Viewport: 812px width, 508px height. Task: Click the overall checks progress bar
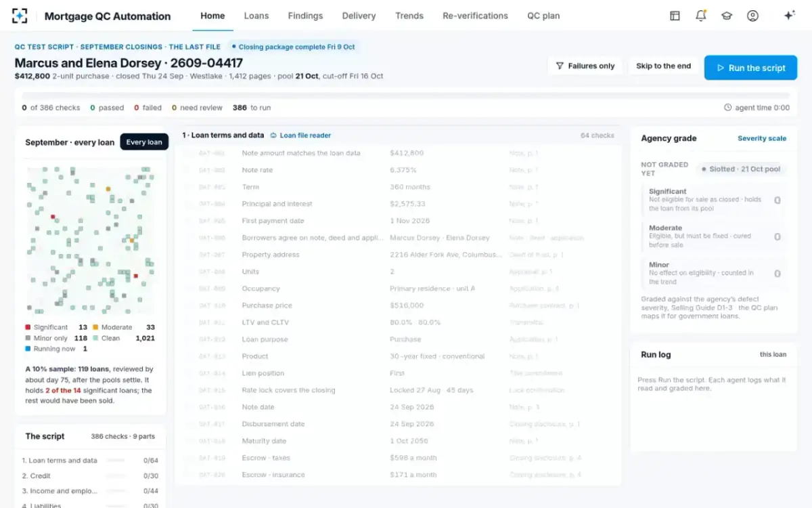point(406,96)
